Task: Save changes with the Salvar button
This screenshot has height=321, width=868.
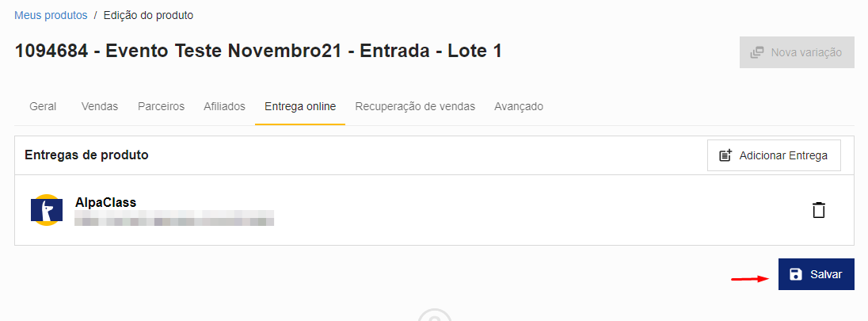Action: pos(816,274)
